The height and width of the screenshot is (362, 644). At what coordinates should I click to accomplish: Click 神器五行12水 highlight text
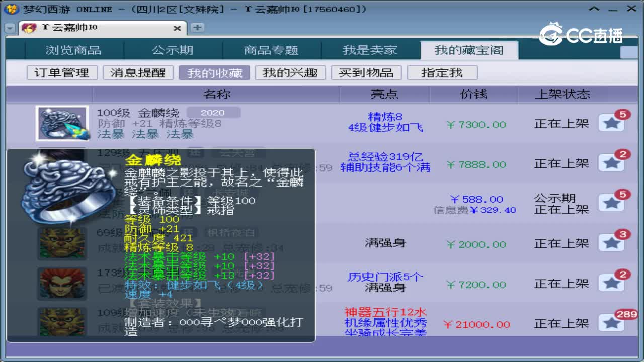[x=385, y=313]
